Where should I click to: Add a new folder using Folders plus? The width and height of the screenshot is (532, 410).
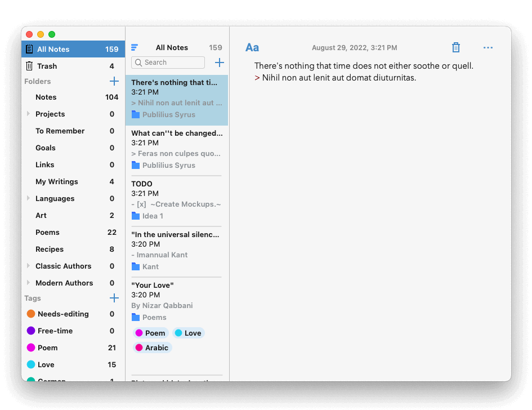[114, 81]
